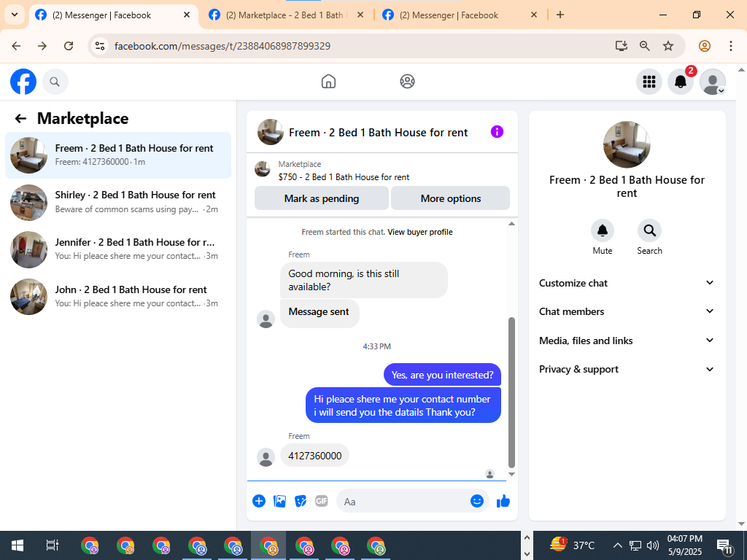This screenshot has width=747, height=560.
Task: Open the notifications bell with badge
Action: click(x=681, y=82)
